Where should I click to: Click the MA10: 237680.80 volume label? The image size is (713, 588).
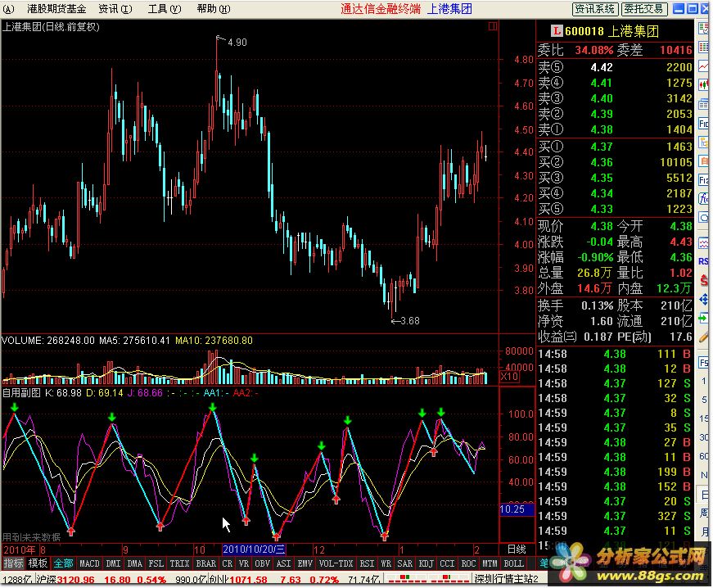tap(214, 341)
